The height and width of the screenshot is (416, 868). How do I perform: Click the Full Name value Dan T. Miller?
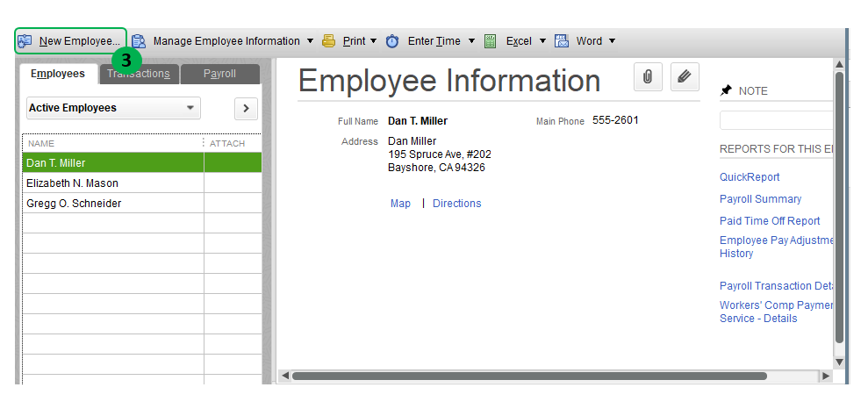418,121
